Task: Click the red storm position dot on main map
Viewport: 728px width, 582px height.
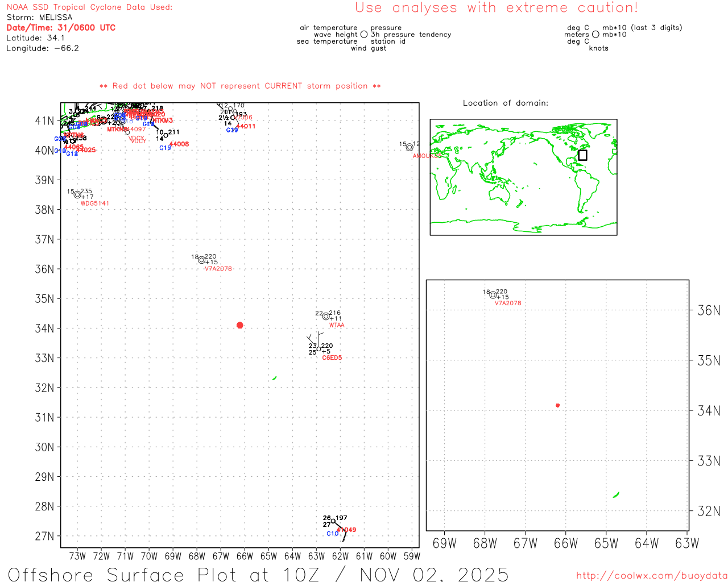Action: 239,325
